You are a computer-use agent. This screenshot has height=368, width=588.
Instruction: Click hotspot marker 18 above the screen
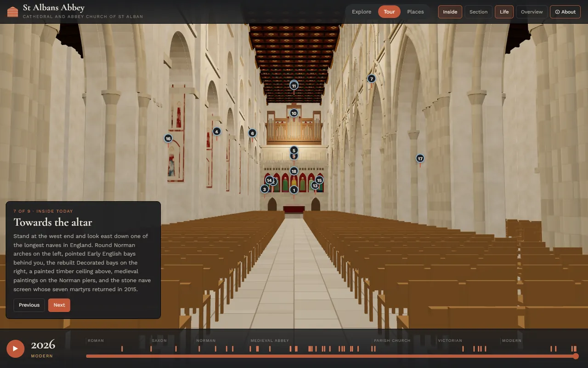[294, 171]
